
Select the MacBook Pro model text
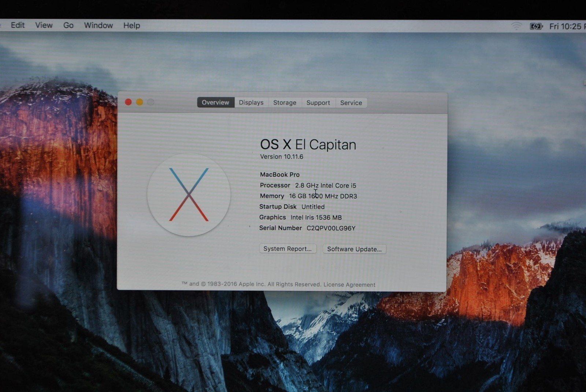[280, 175]
